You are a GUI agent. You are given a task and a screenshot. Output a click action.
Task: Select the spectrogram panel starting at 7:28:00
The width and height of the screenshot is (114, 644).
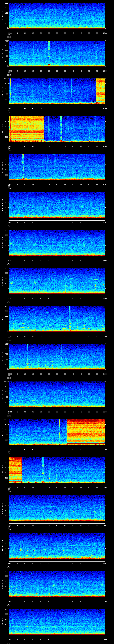click(x=57, y=546)
